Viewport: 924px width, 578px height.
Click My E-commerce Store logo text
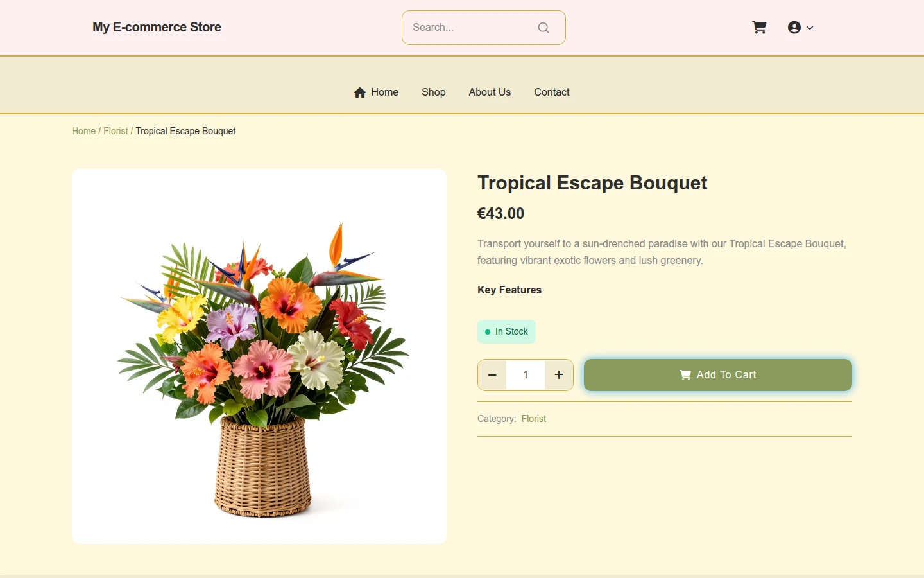coord(157,27)
